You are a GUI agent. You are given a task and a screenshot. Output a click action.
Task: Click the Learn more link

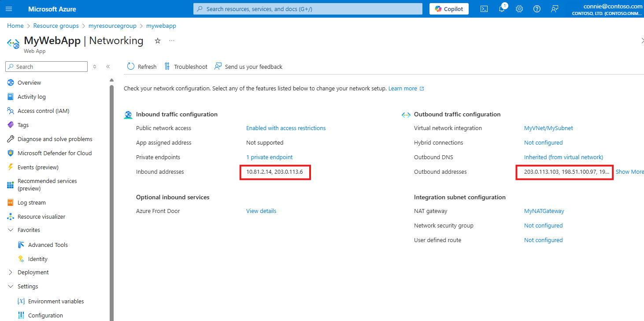406,88
